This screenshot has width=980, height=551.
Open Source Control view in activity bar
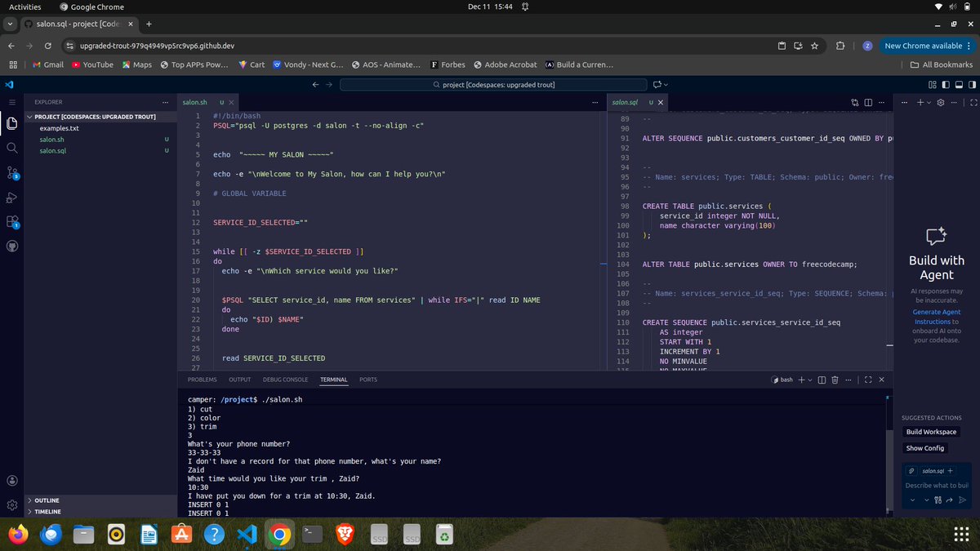(x=11, y=173)
